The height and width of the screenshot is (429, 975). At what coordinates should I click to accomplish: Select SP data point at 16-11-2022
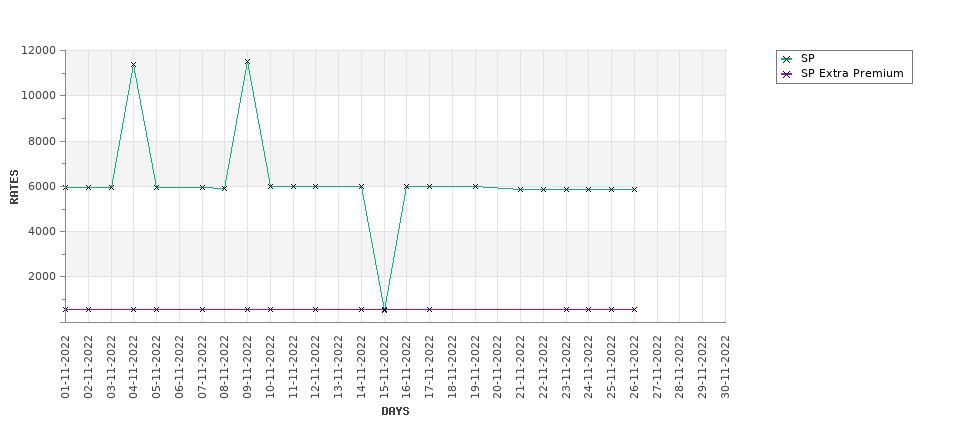[x=407, y=187]
